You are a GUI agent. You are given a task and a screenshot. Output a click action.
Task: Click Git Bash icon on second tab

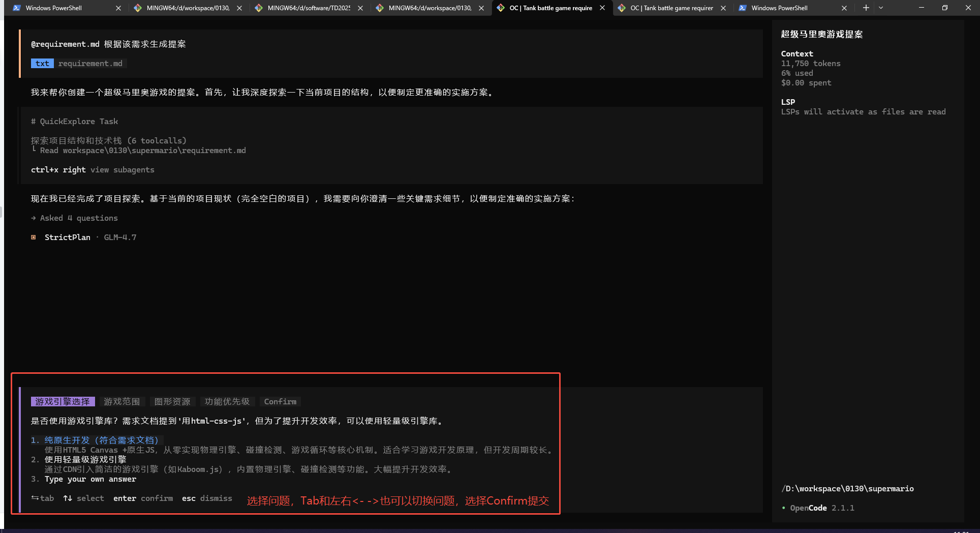(x=138, y=8)
